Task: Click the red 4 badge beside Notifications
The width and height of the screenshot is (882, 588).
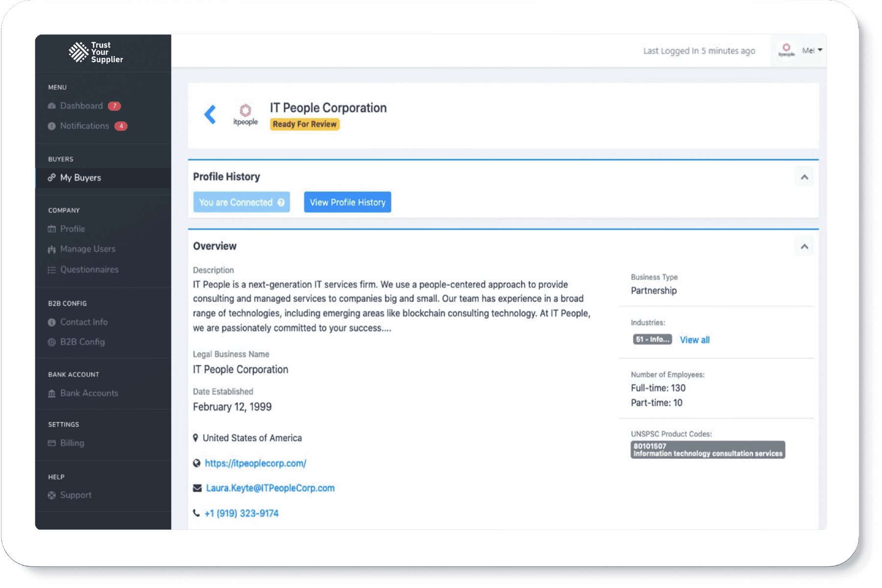Action: tap(121, 126)
